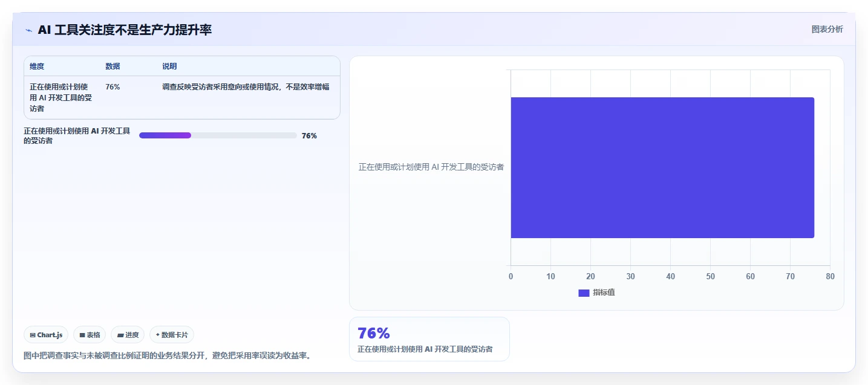868x385 pixels.
Task: Click the lightning icon beside the title
Action: pyautogui.click(x=28, y=30)
